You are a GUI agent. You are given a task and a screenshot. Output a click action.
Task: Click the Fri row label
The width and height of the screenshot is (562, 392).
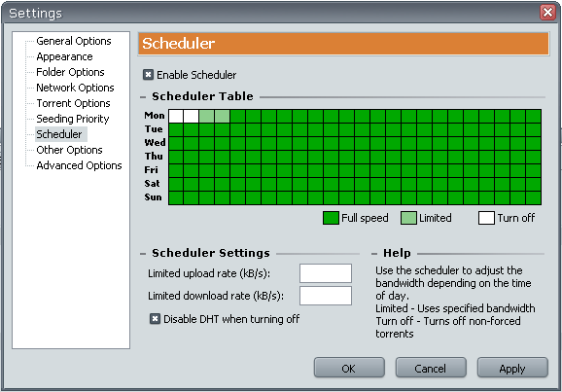[x=152, y=170]
